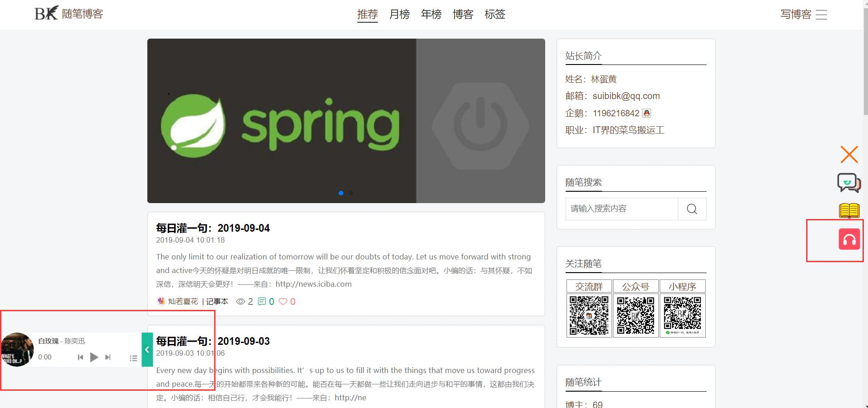Click the http://news.iciba.com source text
This screenshot has width=868, height=408.
coord(313,284)
